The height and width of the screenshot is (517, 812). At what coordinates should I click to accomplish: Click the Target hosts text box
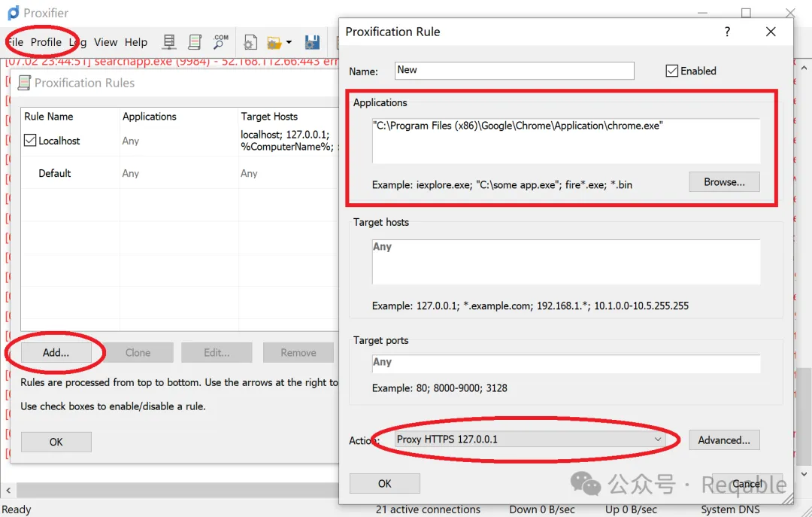tap(566, 262)
